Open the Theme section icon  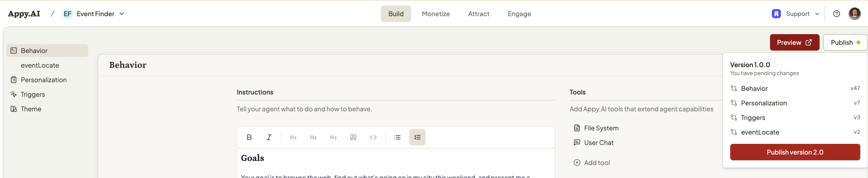[x=13, y=109]
